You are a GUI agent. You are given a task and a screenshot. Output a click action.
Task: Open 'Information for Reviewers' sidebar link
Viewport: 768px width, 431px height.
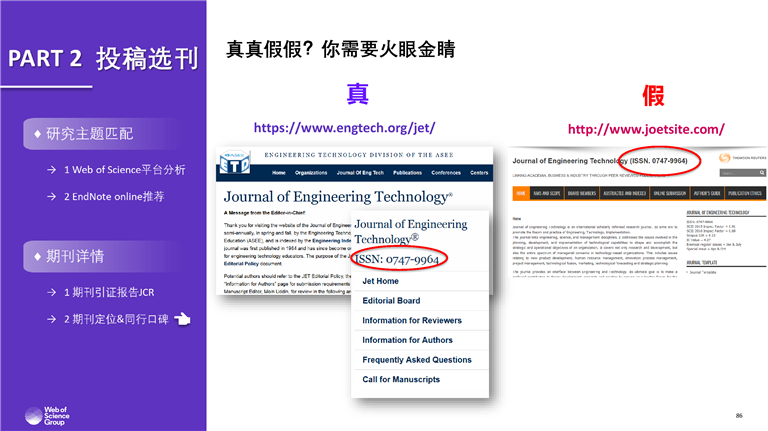click(x=412, y=320)
